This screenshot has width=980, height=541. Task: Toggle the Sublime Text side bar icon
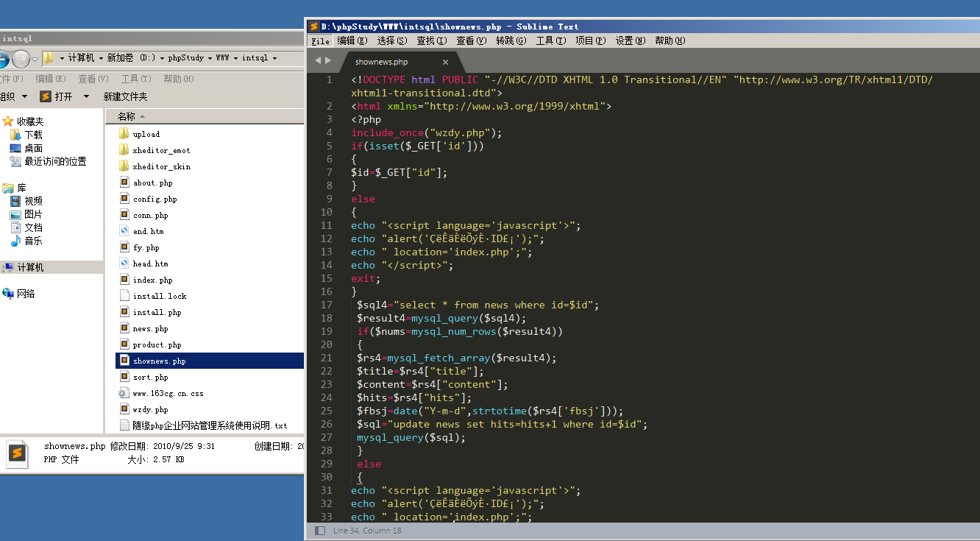(x=320, y=530)
